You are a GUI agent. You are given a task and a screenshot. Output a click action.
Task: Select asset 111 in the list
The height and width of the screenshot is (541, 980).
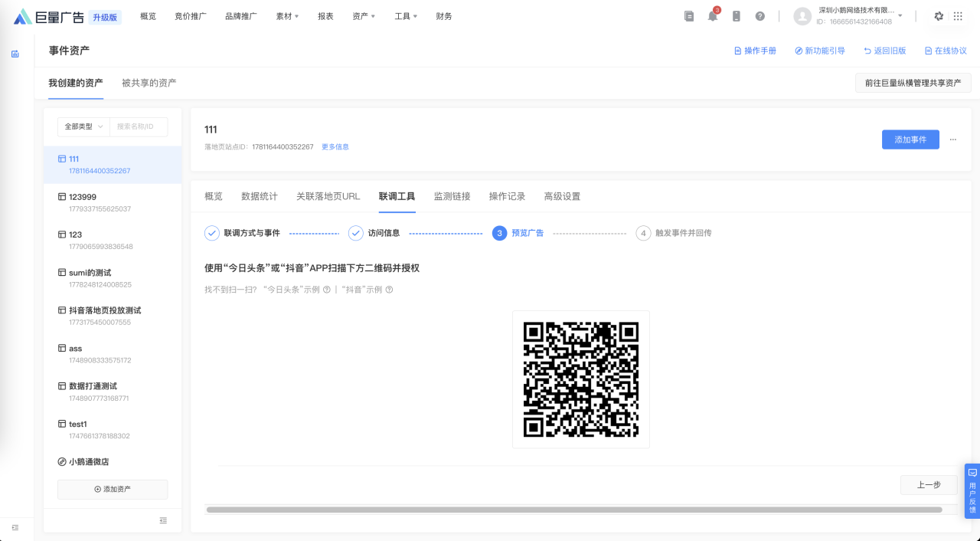(113, 165)
